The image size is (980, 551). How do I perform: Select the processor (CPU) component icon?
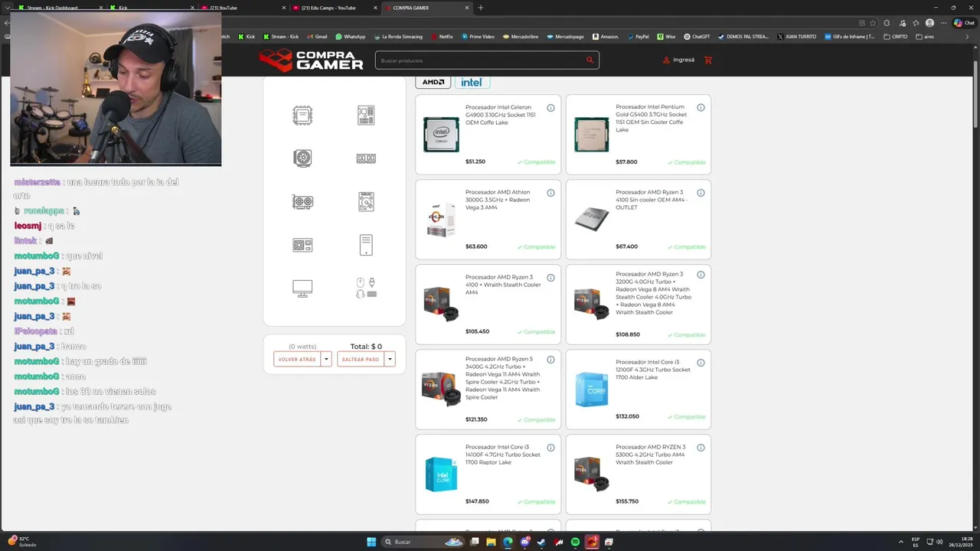click(x=302, y=116)
